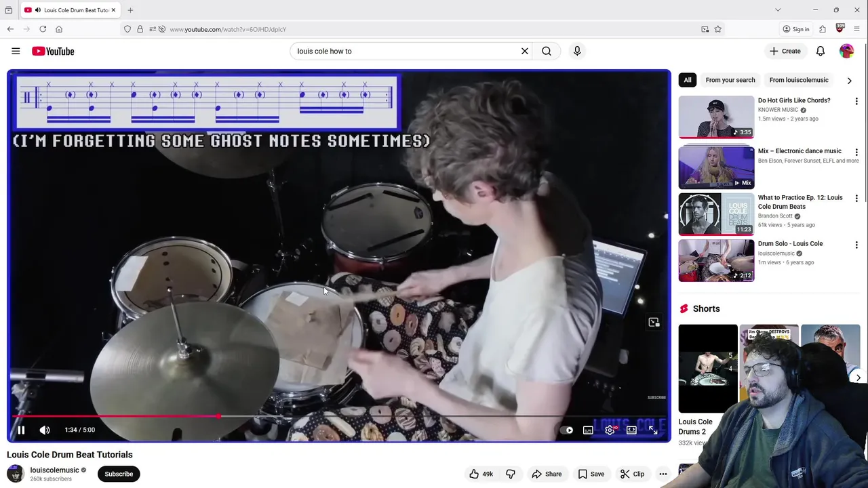Screen dimensions: 868x488
Task: Show more filter chips with right arrow
Action: [849, 80]
